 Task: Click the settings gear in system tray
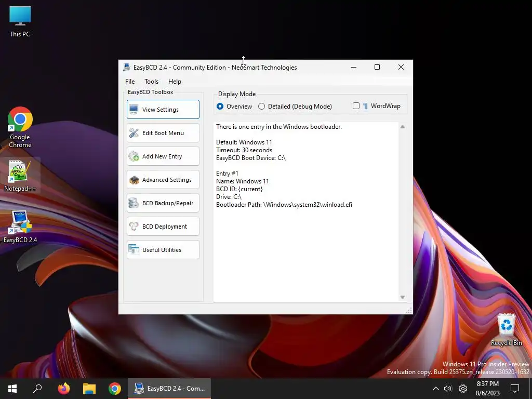point(463,389)
